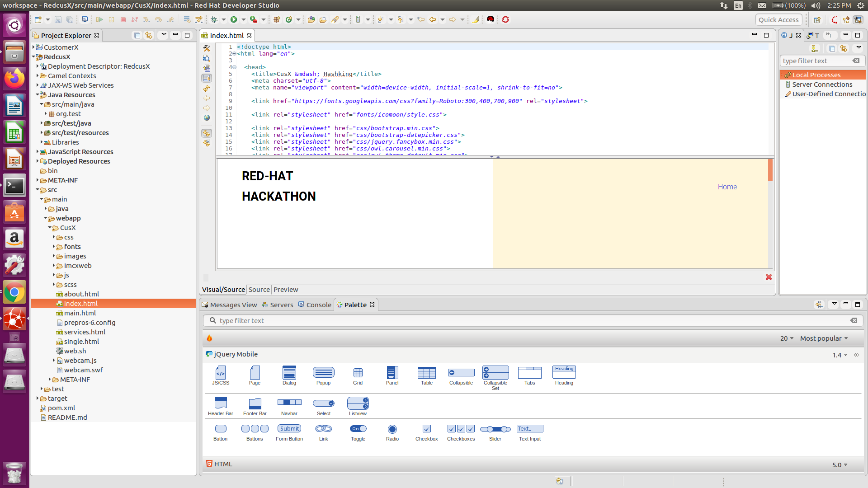Select the Popup palette widget
Screen dimensions: 868x488
pyautogui.click(x=323, y=375)
